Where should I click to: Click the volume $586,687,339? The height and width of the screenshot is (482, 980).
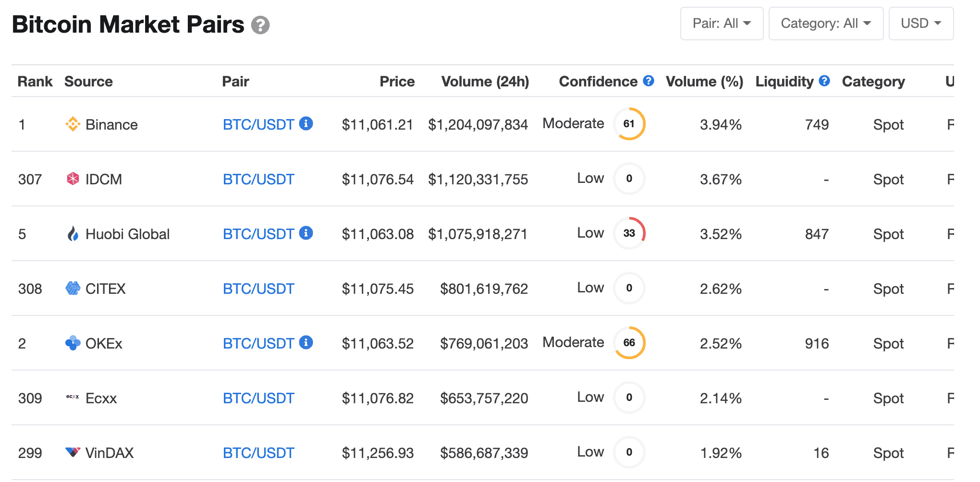[x=484, y=453]
